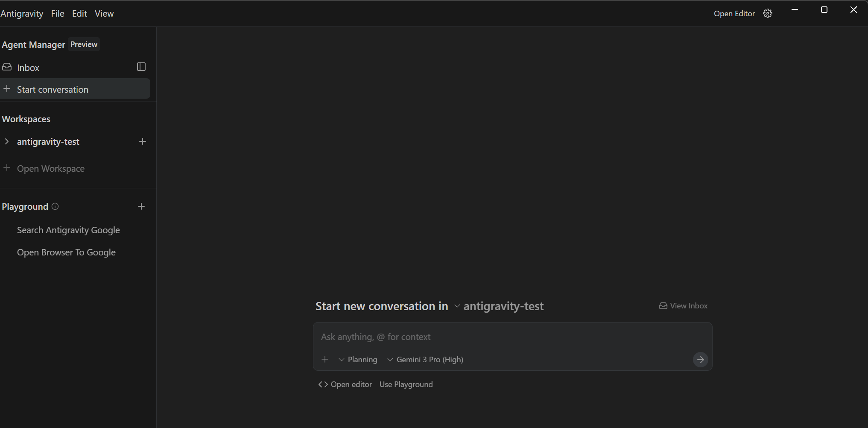This screenshot has width=868, height=428.
Task: Click the View Inbox link
Action: point(683,306)
